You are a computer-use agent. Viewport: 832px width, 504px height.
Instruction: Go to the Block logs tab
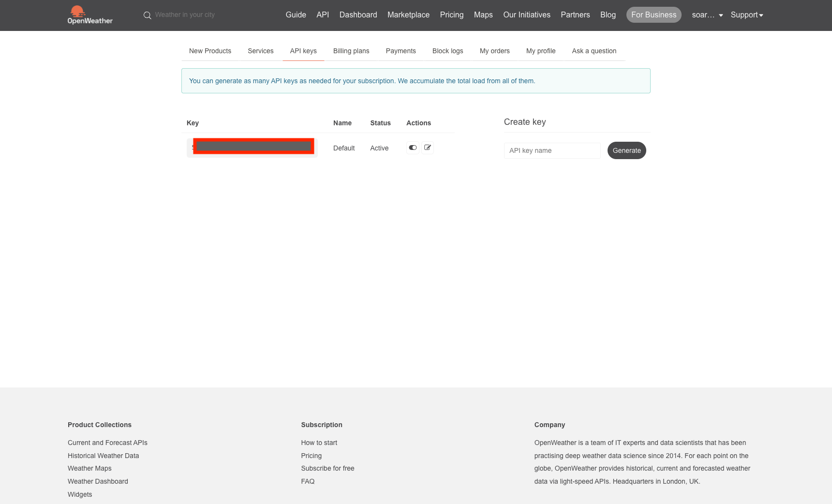point(447,51)
